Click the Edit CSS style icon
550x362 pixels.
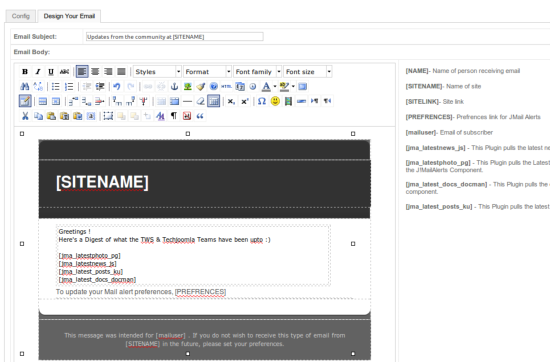click(x=160, y=116)
